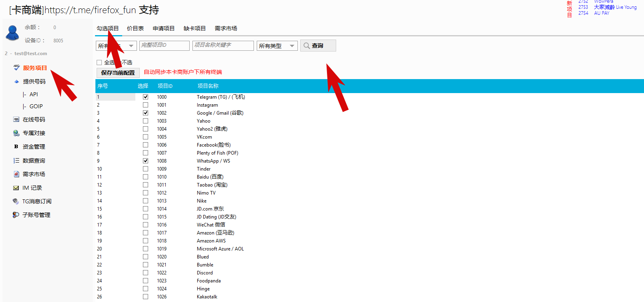Check the WeChat 微信 checkbox
This screenshot has width=644, height=302.
click(146, 225)
